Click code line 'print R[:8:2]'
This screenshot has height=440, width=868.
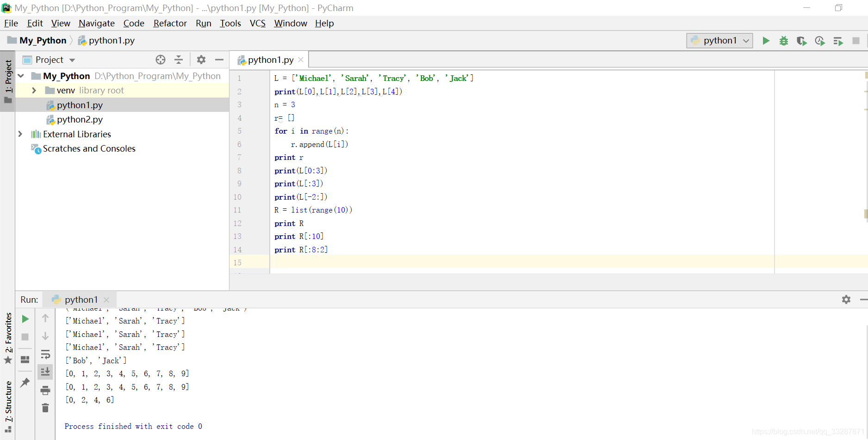click(x=301, y=250)
